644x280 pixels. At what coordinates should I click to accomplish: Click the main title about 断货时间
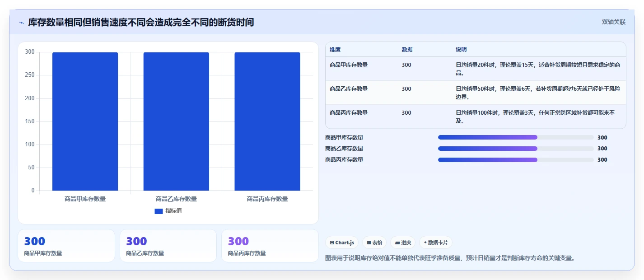(141, 22)
